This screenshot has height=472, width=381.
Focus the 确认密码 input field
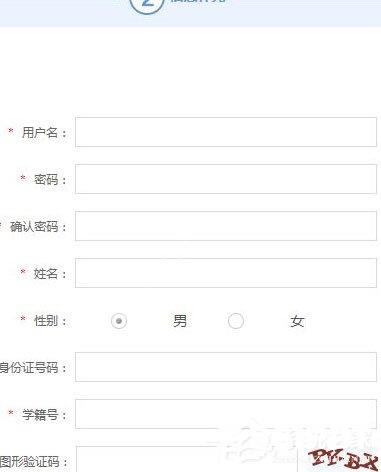(226, 226)
